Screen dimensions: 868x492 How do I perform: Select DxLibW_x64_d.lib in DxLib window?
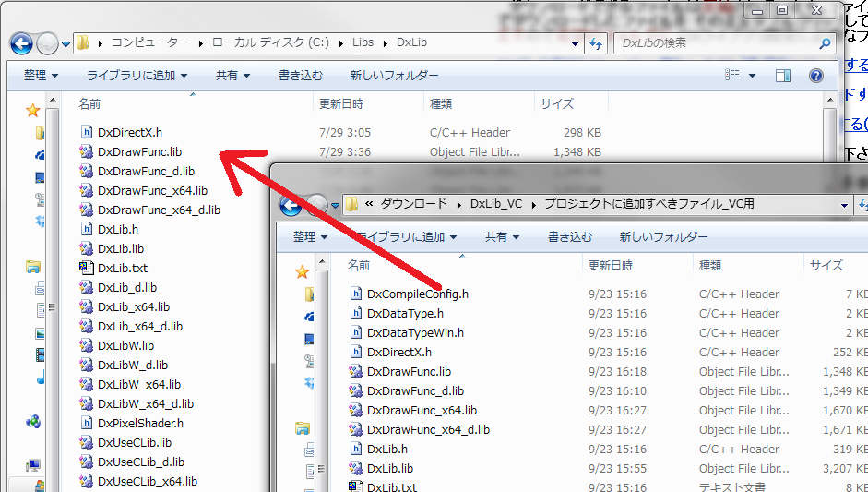coord(146,404)
